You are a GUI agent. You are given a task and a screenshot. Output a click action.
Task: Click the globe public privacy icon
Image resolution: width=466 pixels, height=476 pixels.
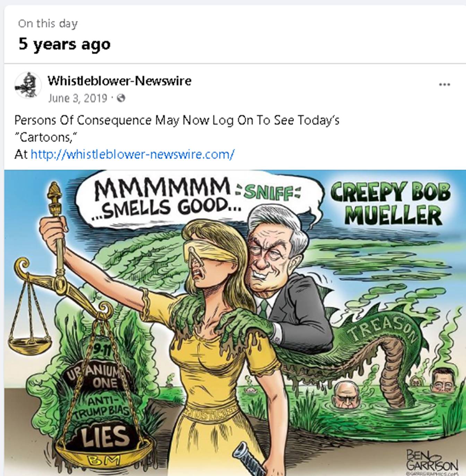[x=121, y=98]
